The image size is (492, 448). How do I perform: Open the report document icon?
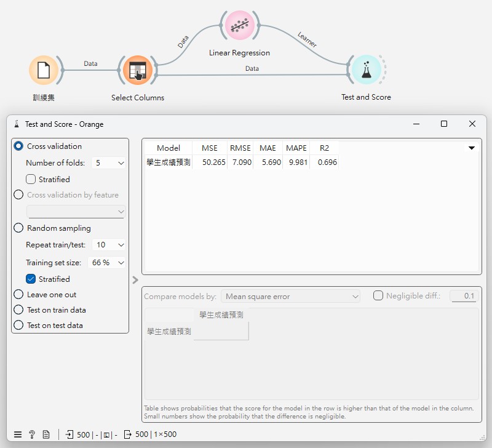46,434
